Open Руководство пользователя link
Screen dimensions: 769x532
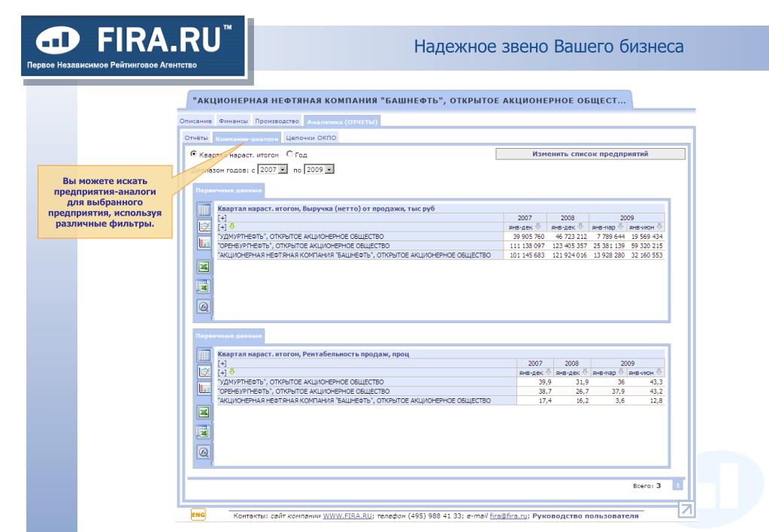click(x=586, y=515)
